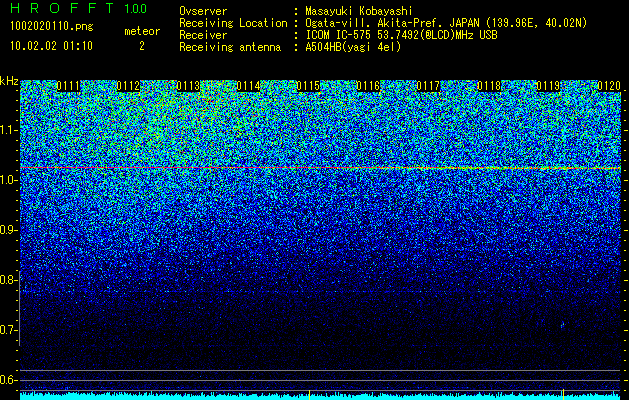
Task: Click the date stamp 10.02.02 01:10
Action: [x=51, y=46]
